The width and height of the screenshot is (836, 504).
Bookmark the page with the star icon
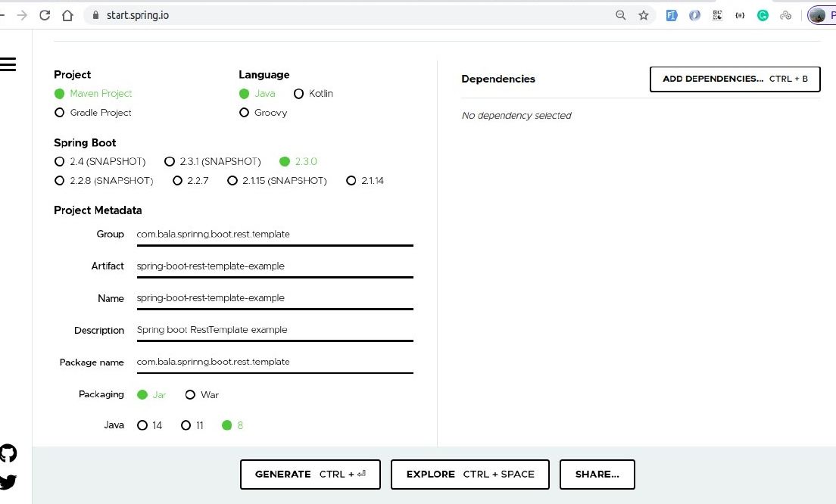click(644, 14)
